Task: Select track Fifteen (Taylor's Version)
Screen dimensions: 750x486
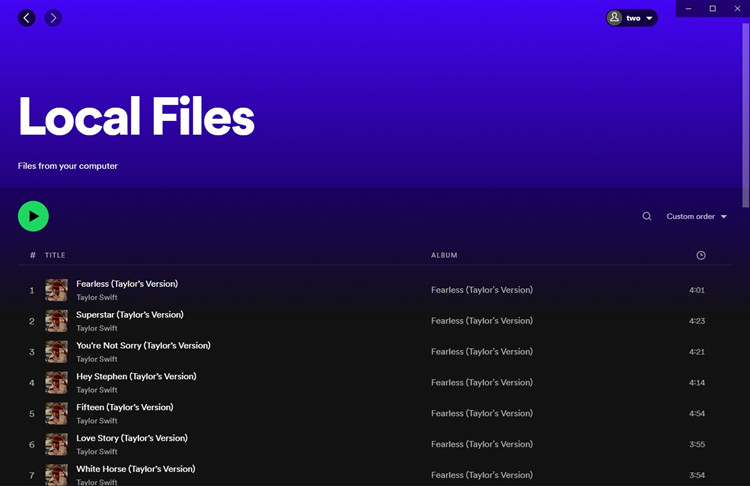Action: (124, 407)
